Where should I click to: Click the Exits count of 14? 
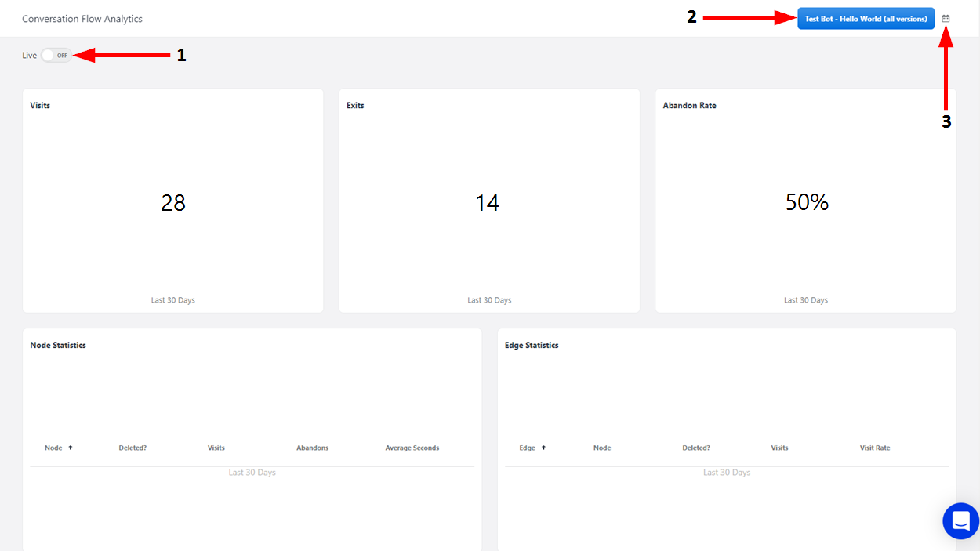(487, 203)
